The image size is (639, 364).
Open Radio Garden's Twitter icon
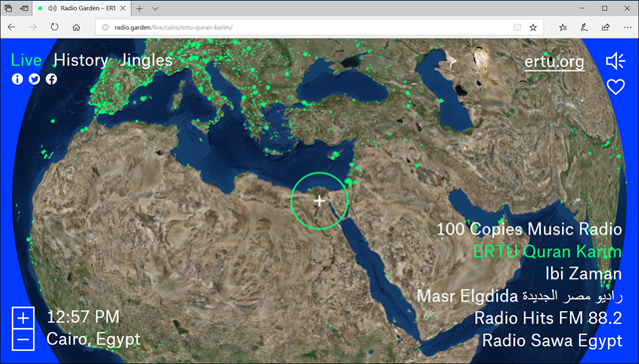(34, 79)
